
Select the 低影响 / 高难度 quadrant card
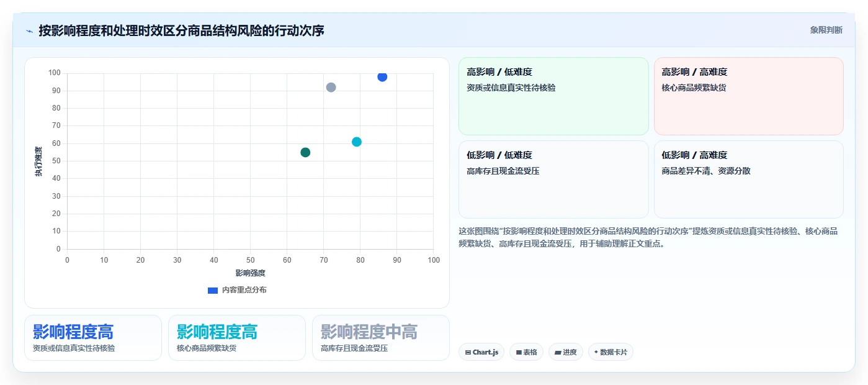(749, 179)
